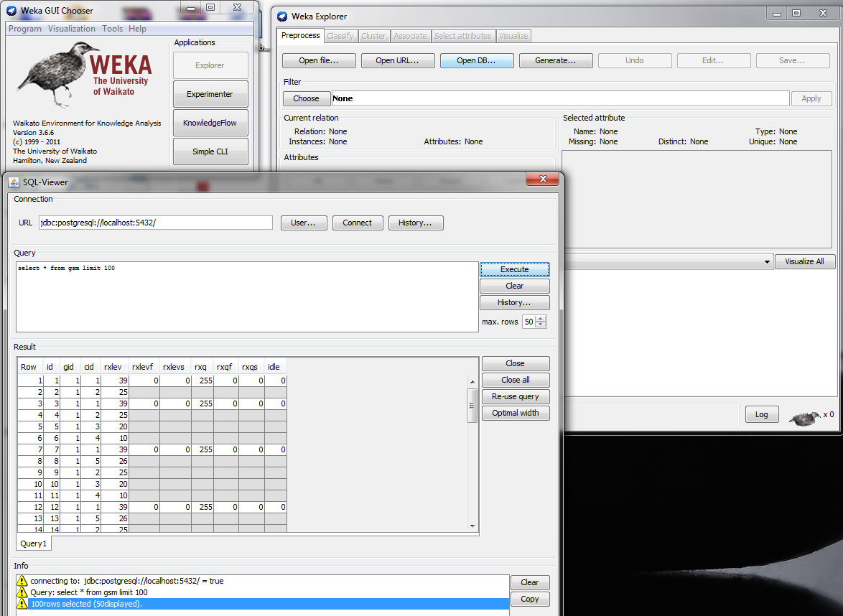This screenshot has height=616, width=843.
Task: Open the Log button in Explorer
Action: (x=762, y=414)
